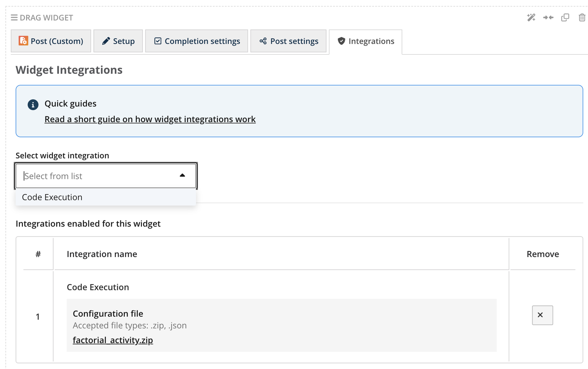Delete the widget using trash icon
The width and height of the screenshot is (588, 369).
582,17
